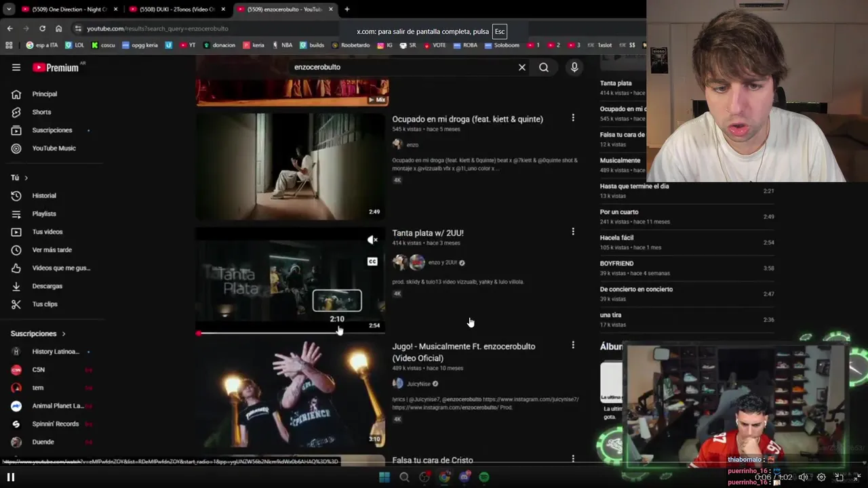Reload the current page

click(42, 28)
